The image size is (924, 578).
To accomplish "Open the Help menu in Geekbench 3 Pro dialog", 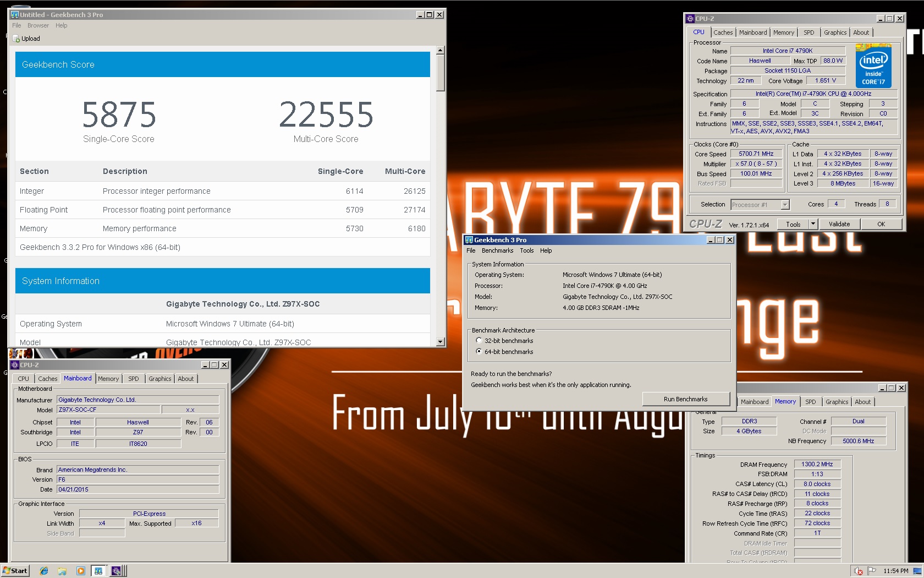I will 546,250.
